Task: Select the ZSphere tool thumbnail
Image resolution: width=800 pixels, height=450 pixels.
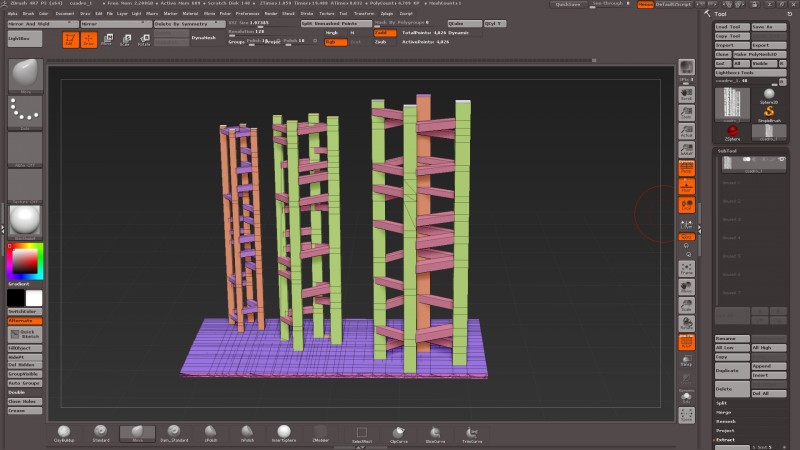Action: (x=733, y=131)
